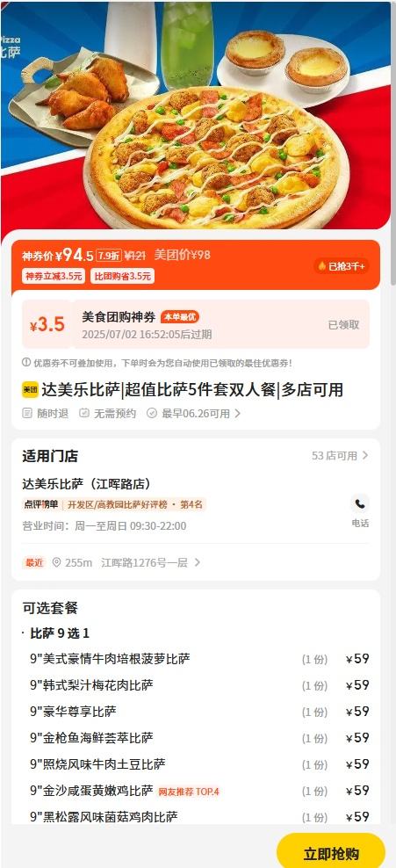Click the yellow Meituan badge icon
Viewport: 396px width, 868px height.
30,390
